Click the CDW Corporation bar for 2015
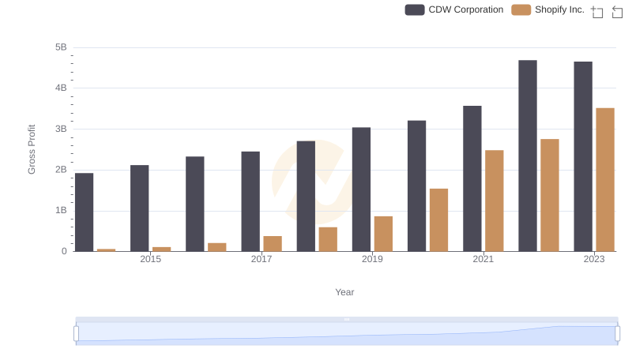The image size is (632, 364). pyautogui.click(x=140, y=208)
